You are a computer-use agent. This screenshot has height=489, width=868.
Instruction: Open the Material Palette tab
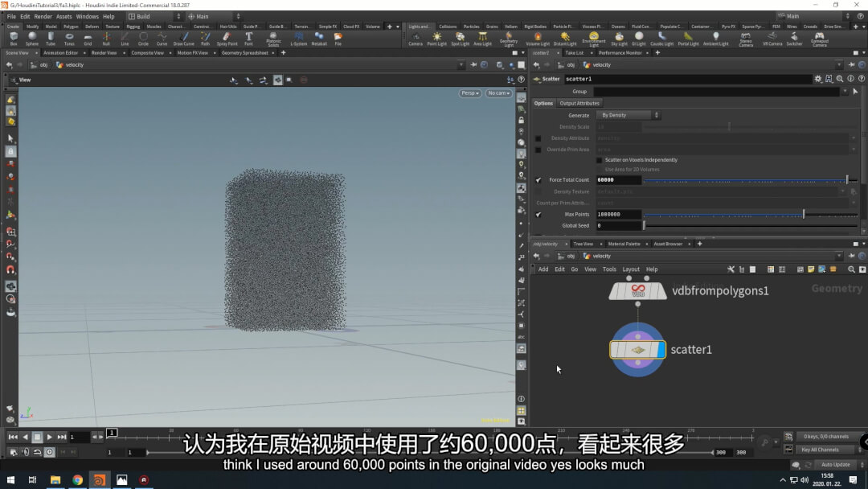pos(624,244)
